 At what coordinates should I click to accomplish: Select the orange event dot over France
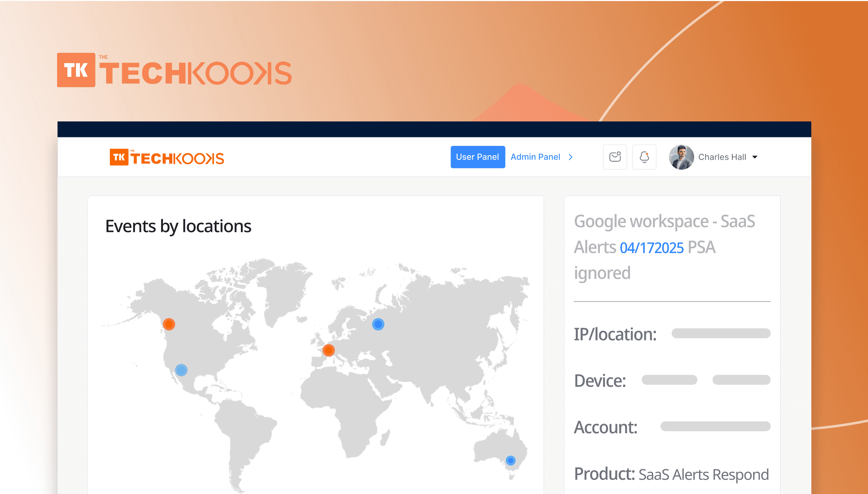(328, 350)
